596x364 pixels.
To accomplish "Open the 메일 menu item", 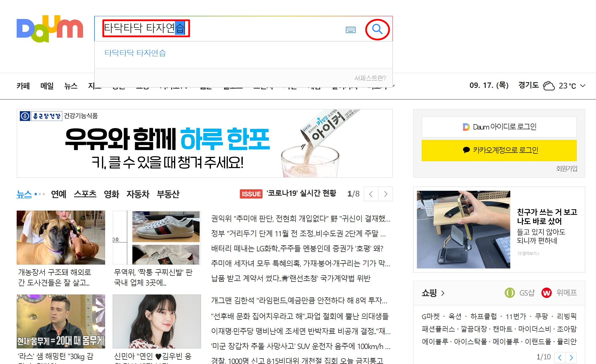I will 47,86.
